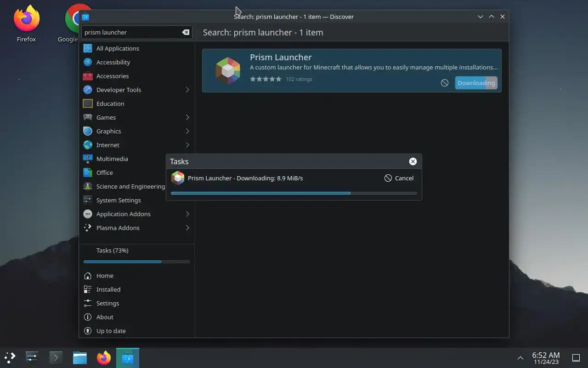Image resolution: width=588 pixels, height=368 pixels.
Task: Click the All Applications category icon
Action: click(88, 48)
